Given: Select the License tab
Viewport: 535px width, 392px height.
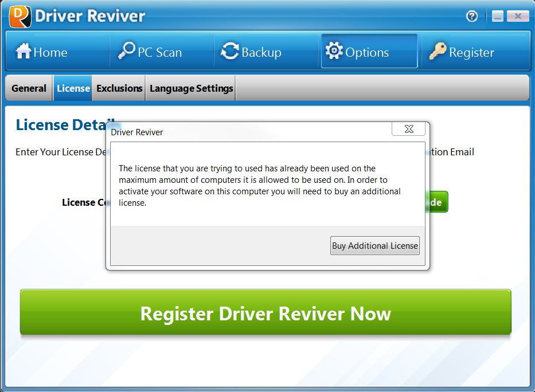Looking at the screenshot, I should point(73,88).
